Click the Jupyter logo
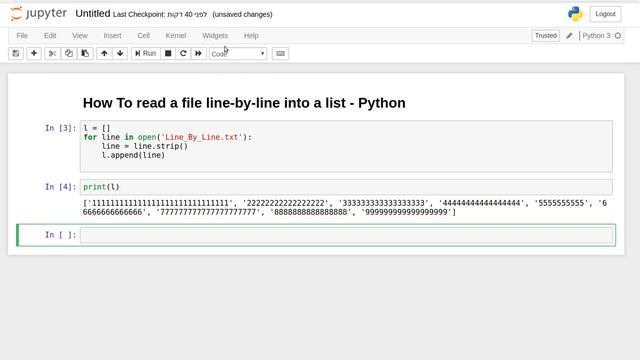 pyautogui.click(x=38, y=13)
